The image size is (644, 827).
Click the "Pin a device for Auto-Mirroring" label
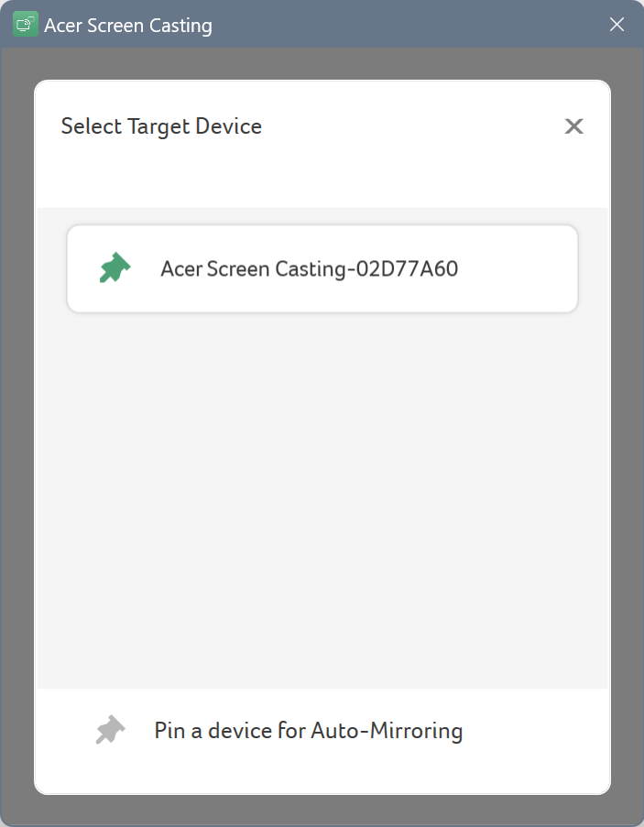(x=309, y=731)
